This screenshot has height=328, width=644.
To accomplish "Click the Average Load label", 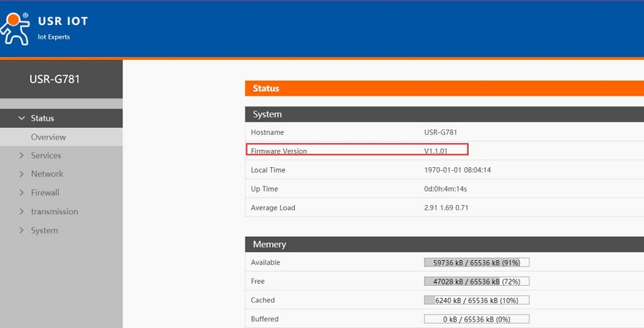I will (x=273, y=208).
